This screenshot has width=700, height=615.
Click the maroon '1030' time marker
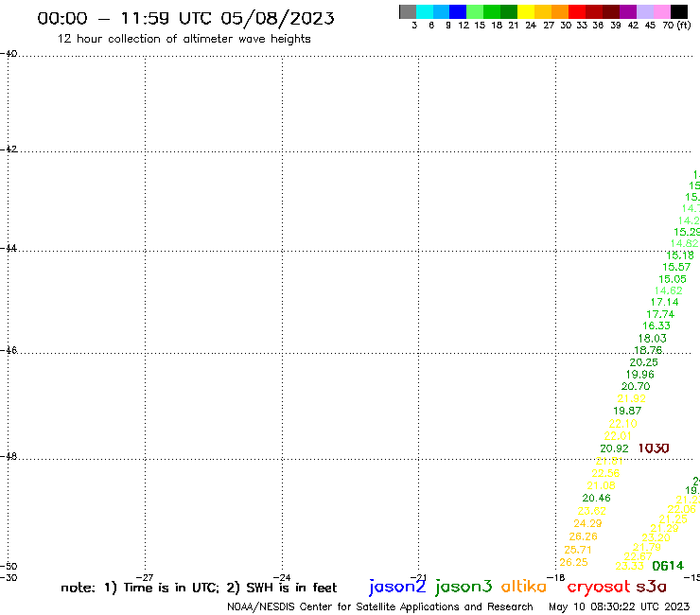tap(654, 448)
